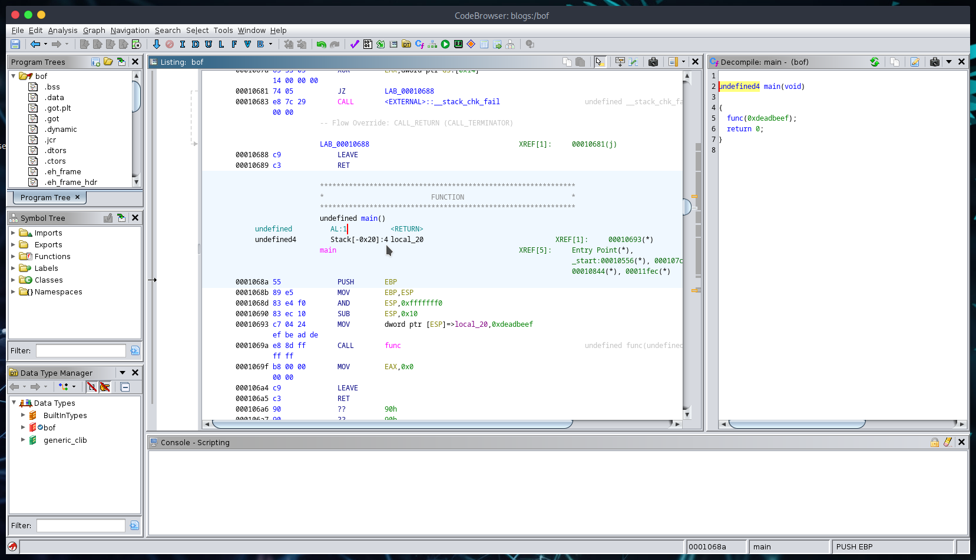Viewport: 976px width, 560px height.
Task: Toggle mouse hover mode in Listing header
Action: click(600, 62)
